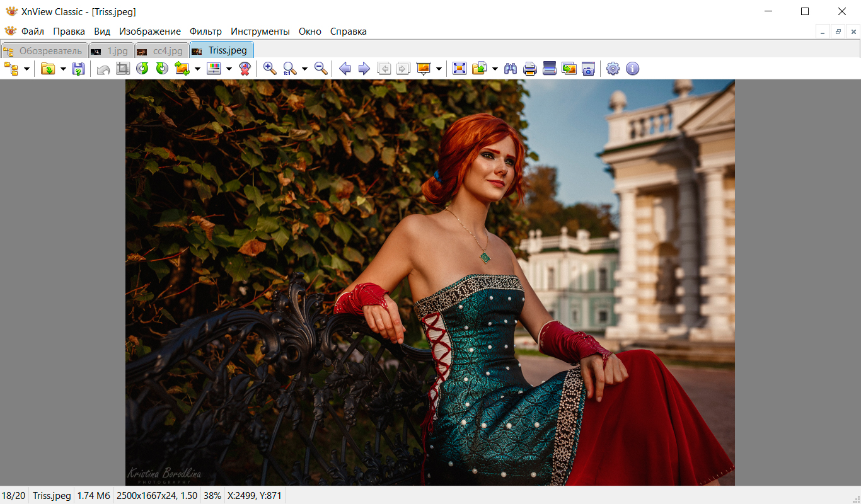Viewport: 861px width, 504px height.
Task: Click the batch convert pictures icon
Action: click(569, 69)
